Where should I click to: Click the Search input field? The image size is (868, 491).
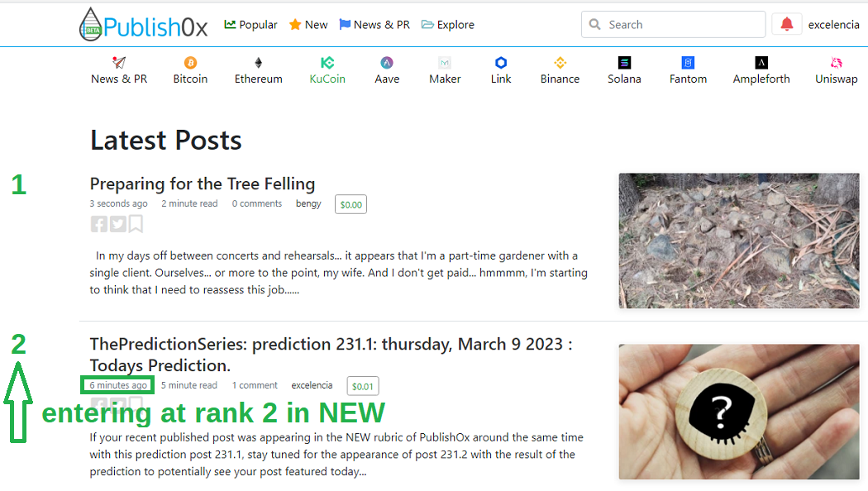pos(673,24)
